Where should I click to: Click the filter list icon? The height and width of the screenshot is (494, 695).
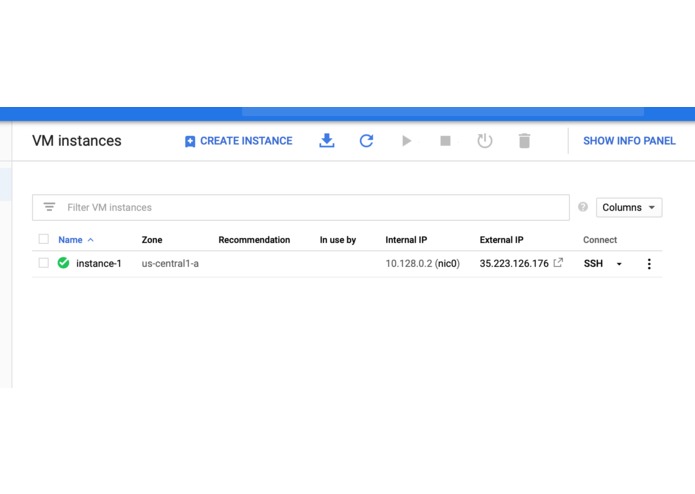coord(49,207)
